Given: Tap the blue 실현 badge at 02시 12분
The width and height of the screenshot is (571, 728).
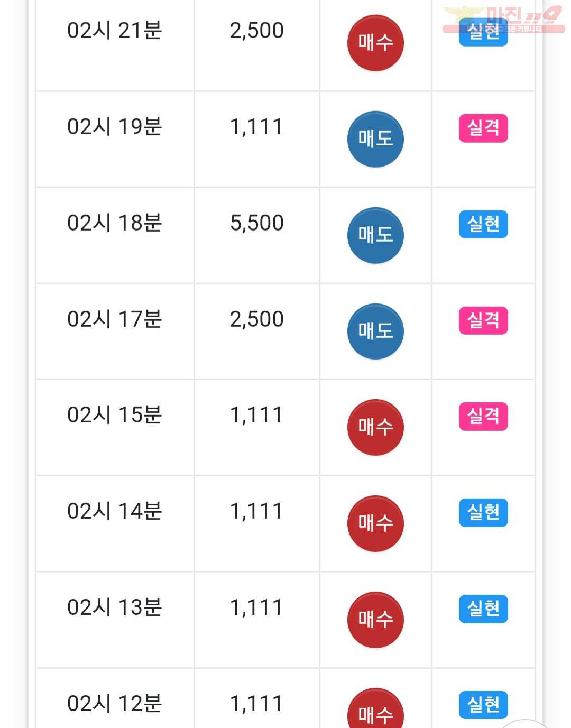Looking at the screenshot, I should tap(483, 705).
